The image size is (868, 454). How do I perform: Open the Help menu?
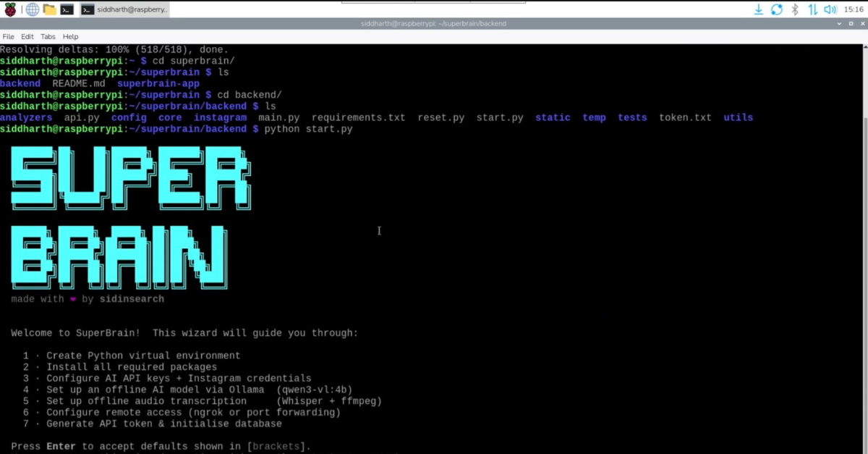[70, 36]
